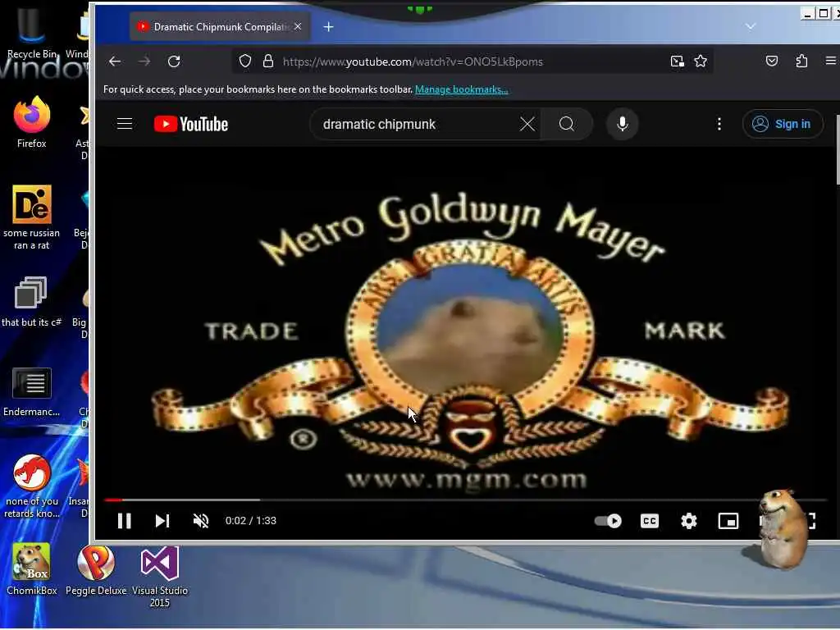Launch Firefox from the desktop
Viewport: 840px width, 630px height.
point(32,122)
